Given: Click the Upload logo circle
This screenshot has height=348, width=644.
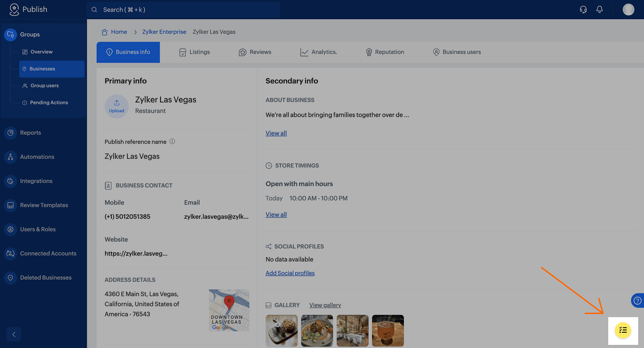Looking at the screenshot, I should 117,106.
